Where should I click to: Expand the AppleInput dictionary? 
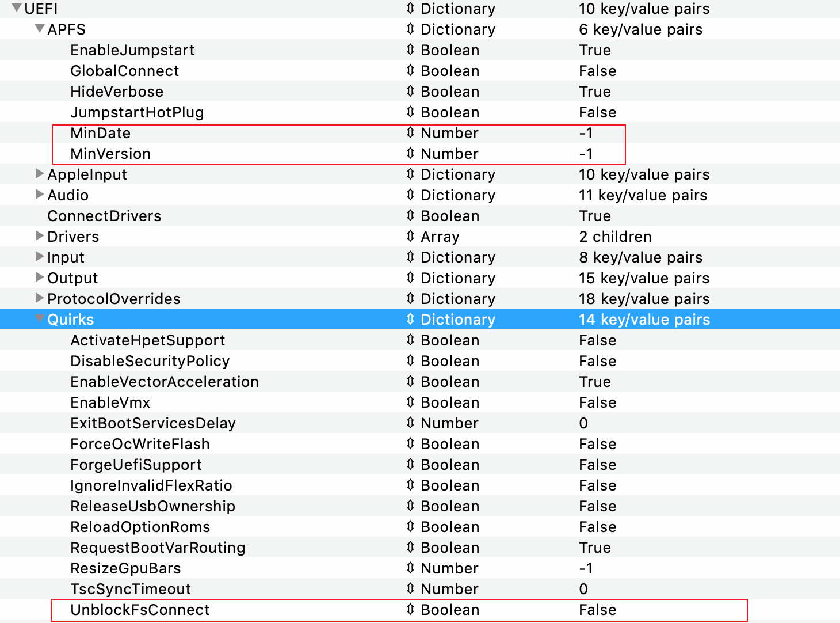(40, 174)
